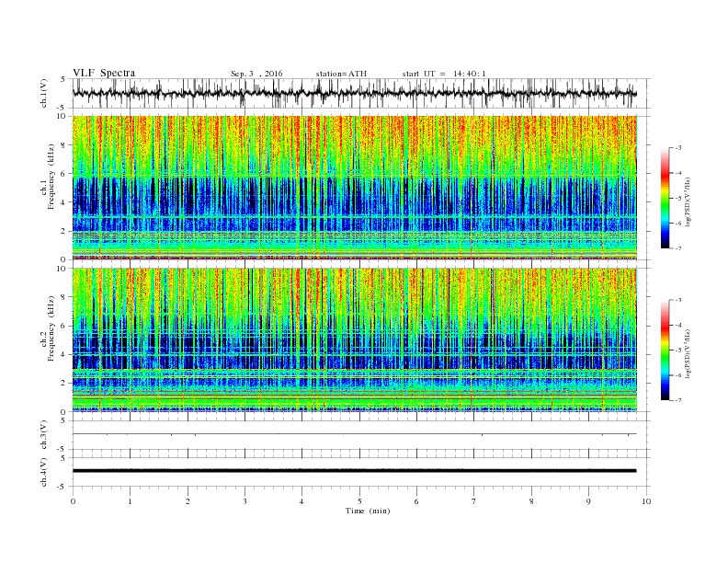Screen dimensions: 728x563
Task: Click the ch.2 spectrogram color scale bar
Action: pyautogui.click(x=665, y=350)
